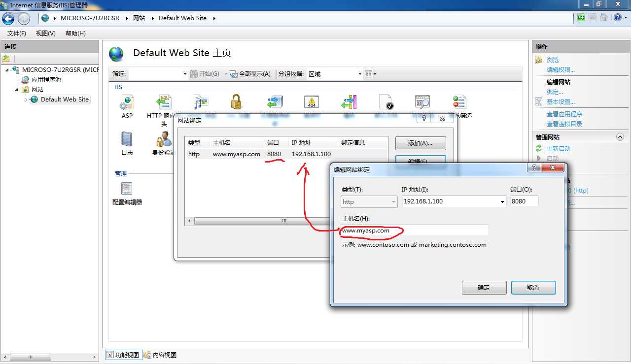Image resolution: width=631 pixels, height=364 pixels.
Task: Open the request filtering icon
Action: coord(459,102)
